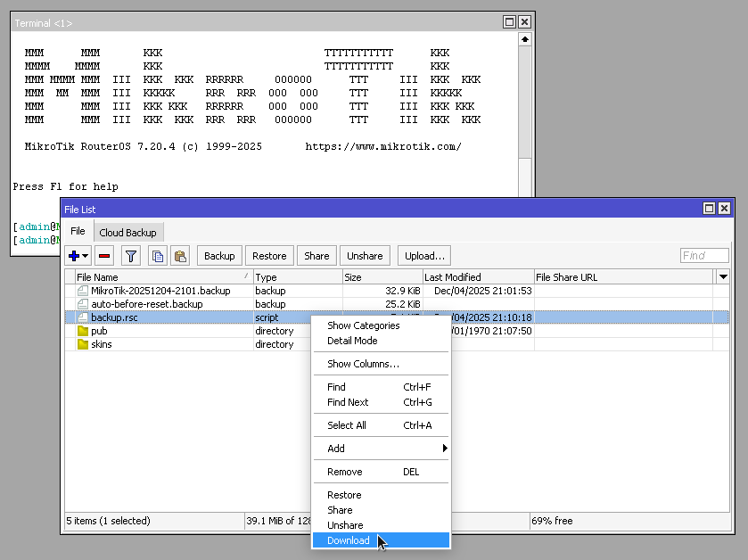This screenshot has width=748, height=560.
Task: Open the Add submenu arrow
Action: click(445, 449)
